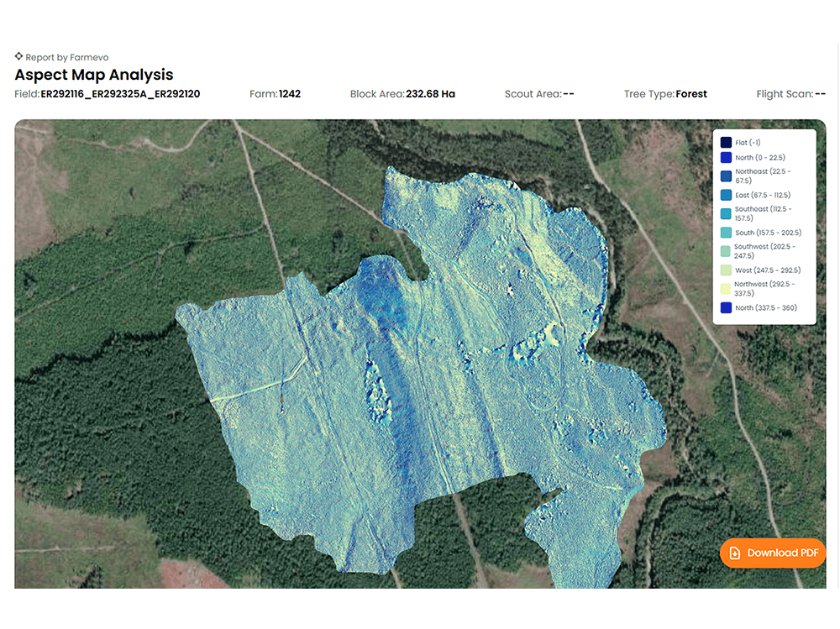Image resolution: width=840 pixels, height=629 pixels.
Task: Click the Tree Type value Forest
Action: point(691,94)
